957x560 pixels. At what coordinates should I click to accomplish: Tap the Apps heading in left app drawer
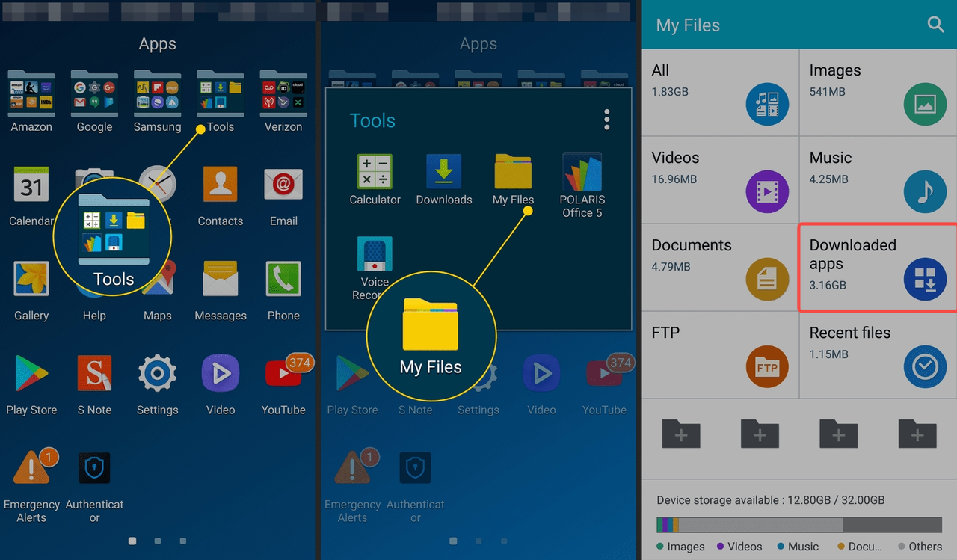(x=157, y=44)
